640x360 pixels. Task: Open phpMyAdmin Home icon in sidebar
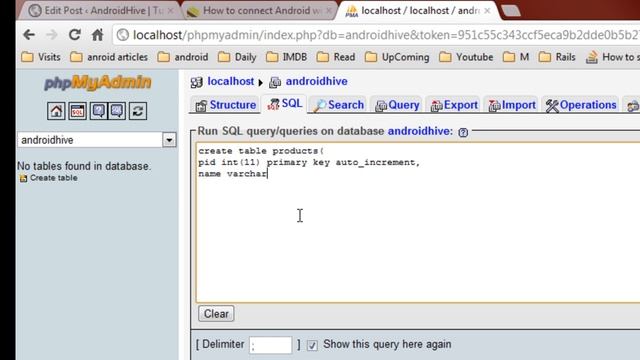56,111
